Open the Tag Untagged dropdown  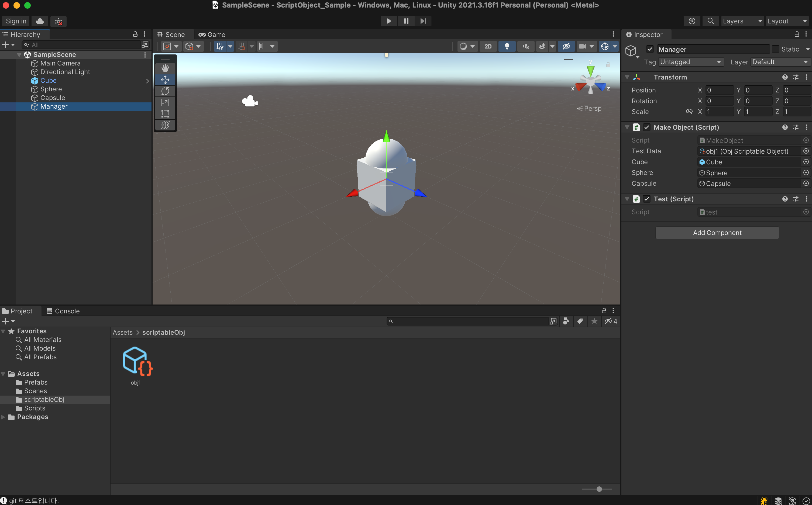[x=690, y=62]
